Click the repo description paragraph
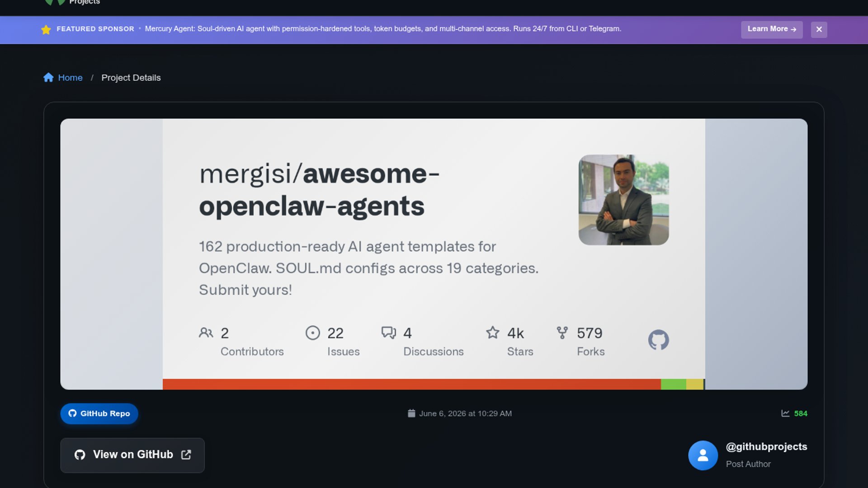The height and width of the screenshot is (488, 868). coord(368,268)
